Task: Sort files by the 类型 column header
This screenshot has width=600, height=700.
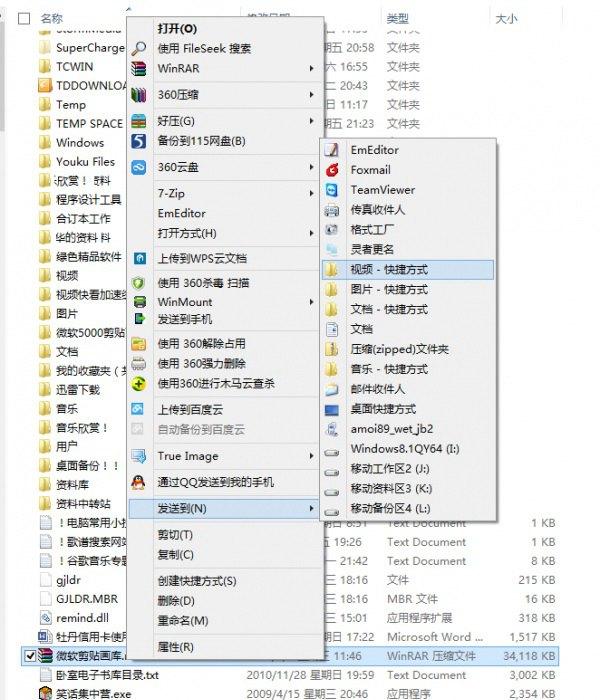Action: (397, 19)
